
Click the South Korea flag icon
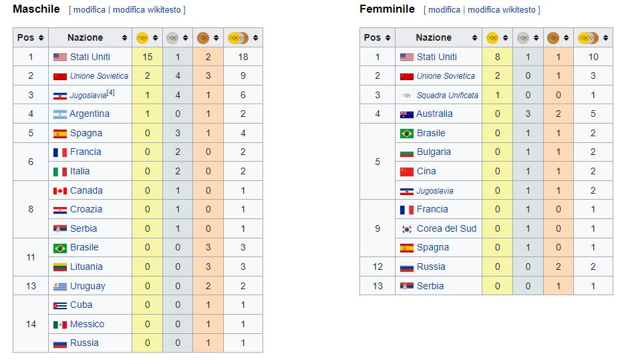pyautogui.click(x=406, y=229)
